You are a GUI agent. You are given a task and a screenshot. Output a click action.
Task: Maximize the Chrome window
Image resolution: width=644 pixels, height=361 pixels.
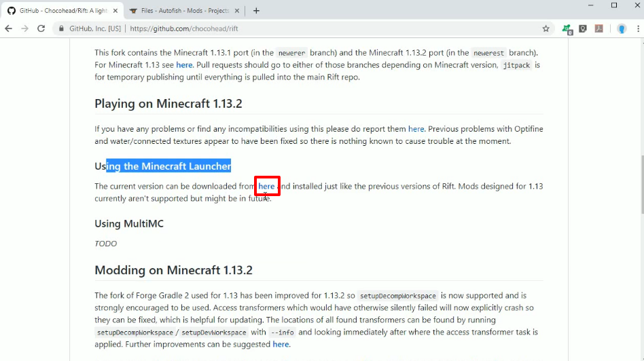click(x=614, y=5)
